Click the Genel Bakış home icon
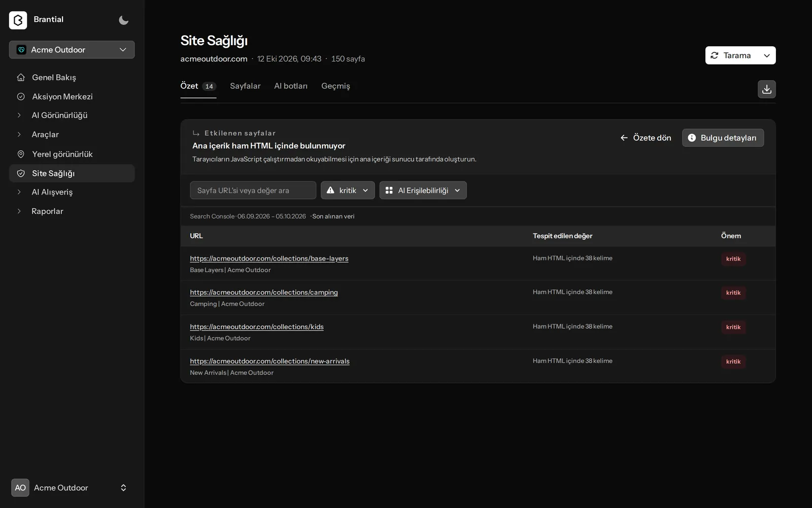Image resolution: width=812 pixels, height=508 pixels. click(x=21, y=77)
